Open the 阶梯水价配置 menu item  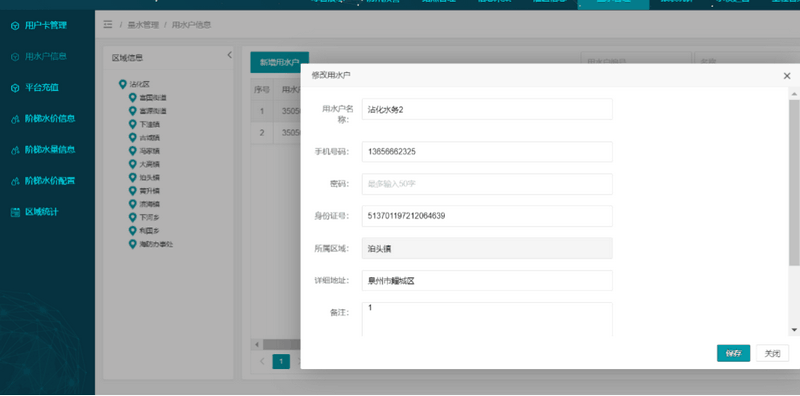49,181
